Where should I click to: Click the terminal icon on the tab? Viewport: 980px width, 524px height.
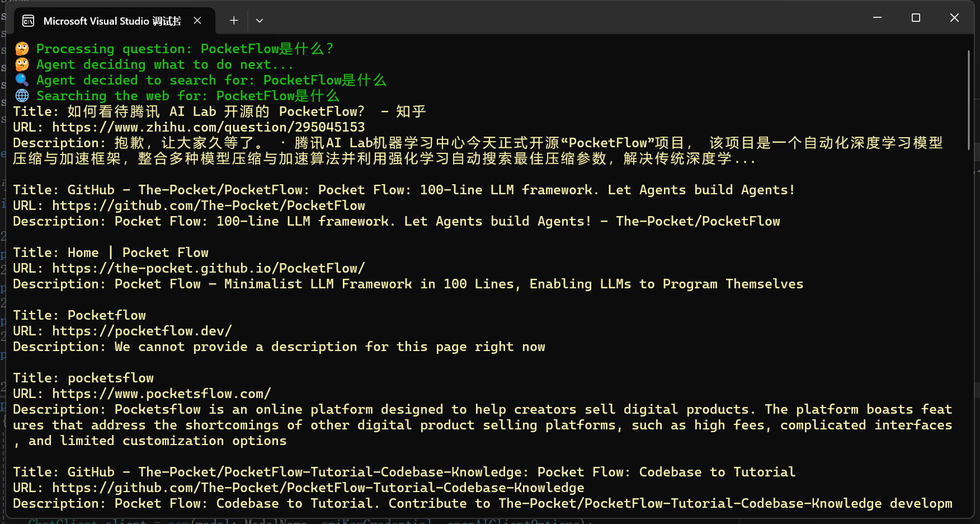[28, 21]
